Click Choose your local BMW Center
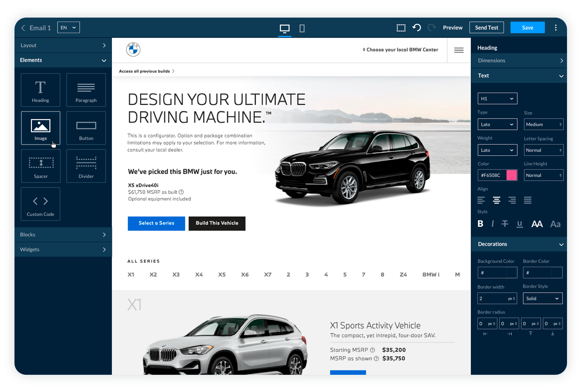This screenshot has height=392, width=585. [x=400, y=50]
